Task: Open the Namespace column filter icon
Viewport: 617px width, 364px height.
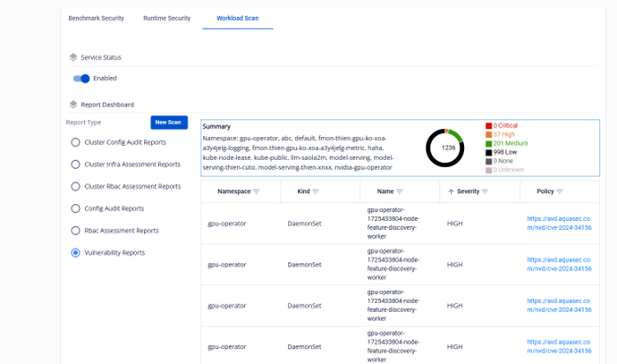Action: [x=257, y=191]
